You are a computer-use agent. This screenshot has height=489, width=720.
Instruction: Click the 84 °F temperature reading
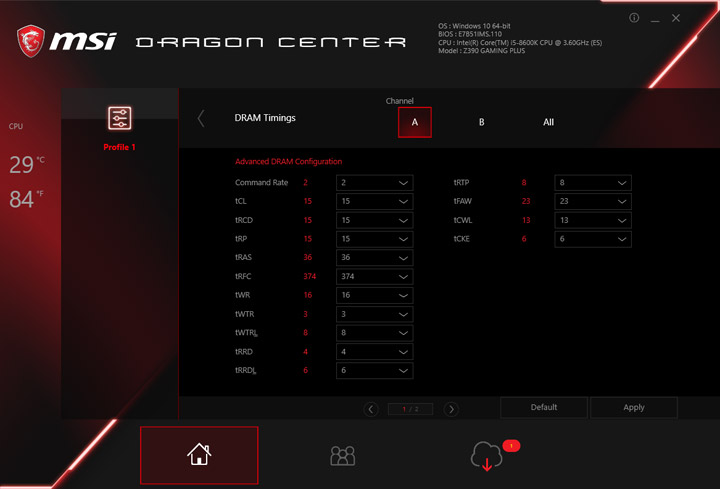point(27,199)
